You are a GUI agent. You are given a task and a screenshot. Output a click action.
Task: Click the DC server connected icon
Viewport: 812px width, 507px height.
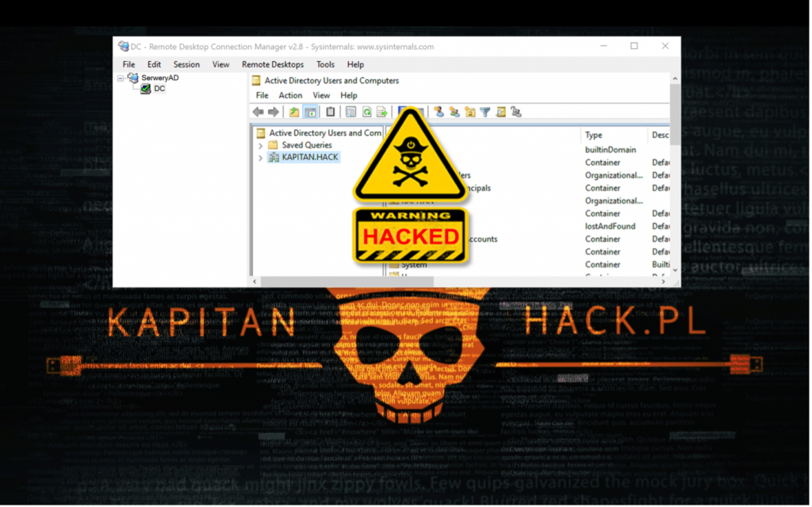[x=146, y=89]
